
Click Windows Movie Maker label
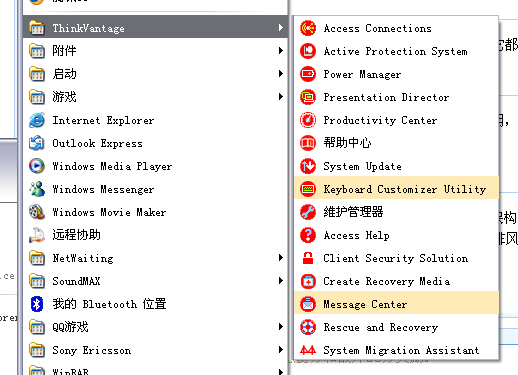pos(109,212)
